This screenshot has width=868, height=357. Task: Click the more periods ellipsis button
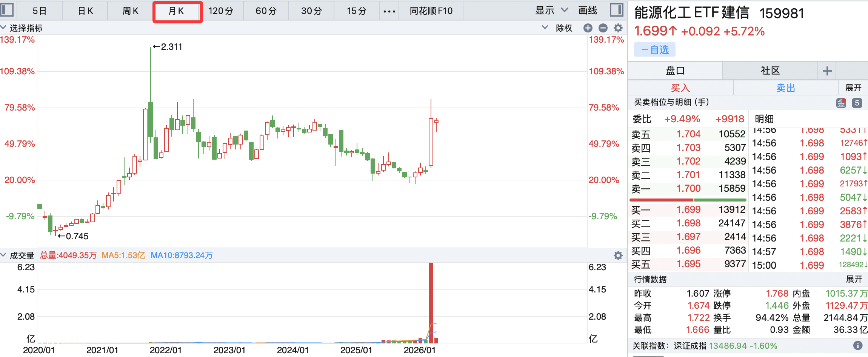[389, 11]
